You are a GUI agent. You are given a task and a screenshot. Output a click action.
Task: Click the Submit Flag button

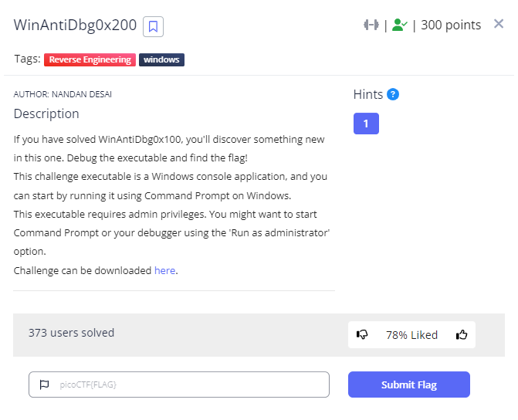tap(408, 384)
